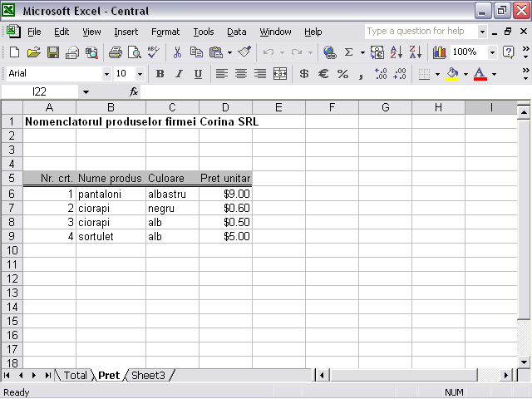This screenshot has height=399, width=532.
Task: Run the ABC spelling check
Action: tap(154, 52)
